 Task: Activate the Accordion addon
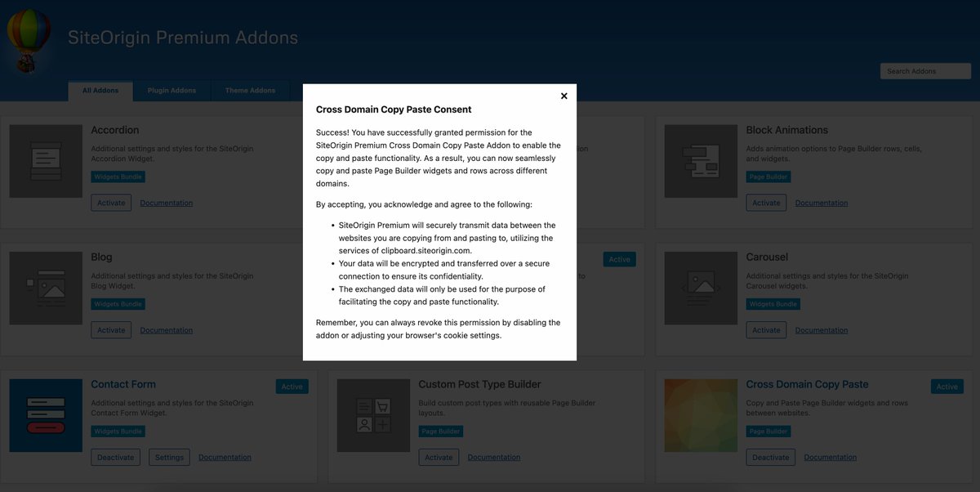[x=111, y=203]
